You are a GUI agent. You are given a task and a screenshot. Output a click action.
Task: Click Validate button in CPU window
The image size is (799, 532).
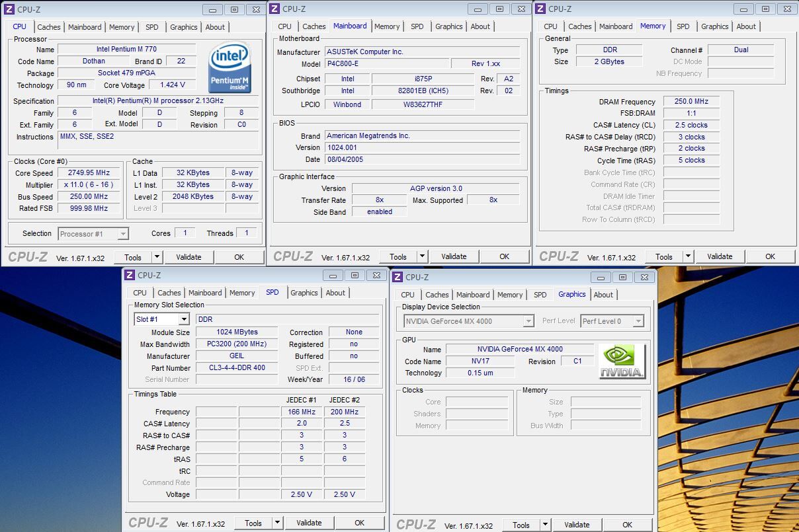point(189,257)
